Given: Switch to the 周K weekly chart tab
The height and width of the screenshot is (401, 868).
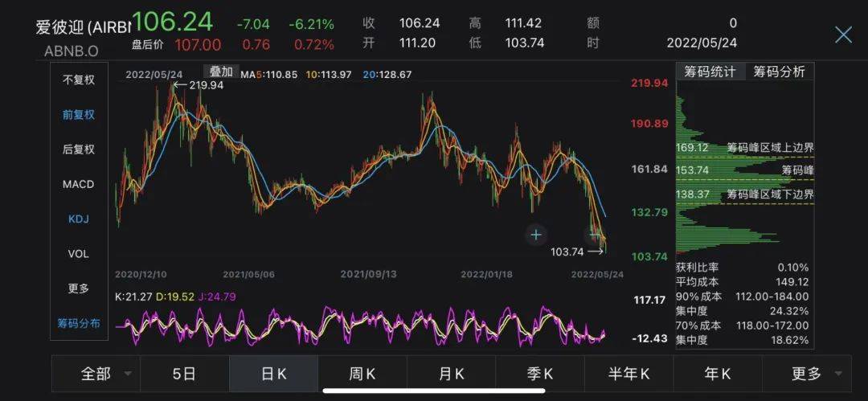Looking at the screenshot, I should pyautogui.click(x=362, y=374).
